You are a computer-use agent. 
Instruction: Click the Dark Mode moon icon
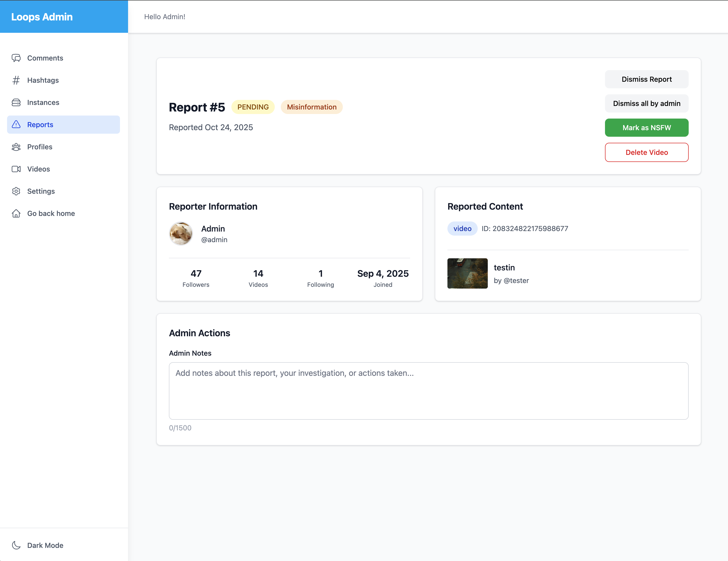click(16, 545)
